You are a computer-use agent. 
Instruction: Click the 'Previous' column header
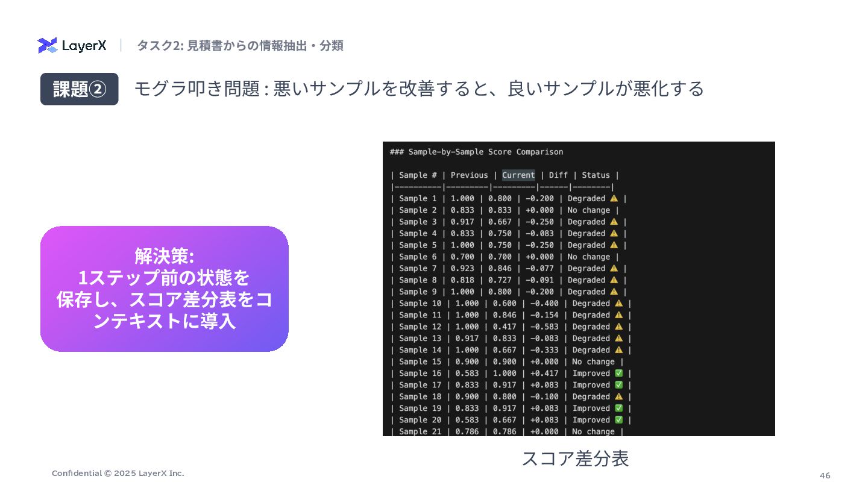469,175
